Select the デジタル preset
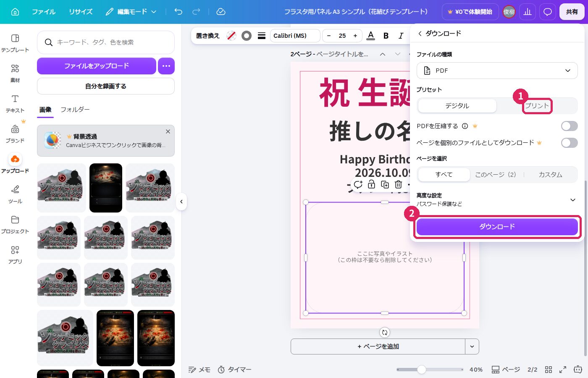This screenshot has height=378, width=588. (x=457, y=106)
